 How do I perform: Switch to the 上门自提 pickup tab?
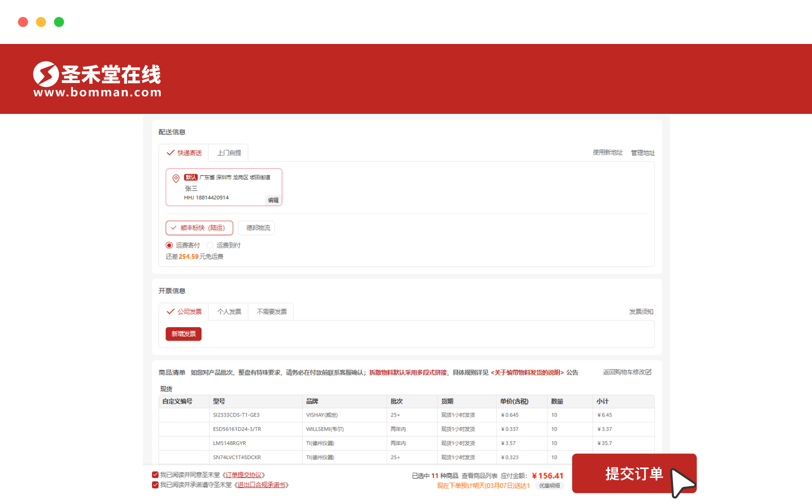pyautogui.click(x=229, y=153)
